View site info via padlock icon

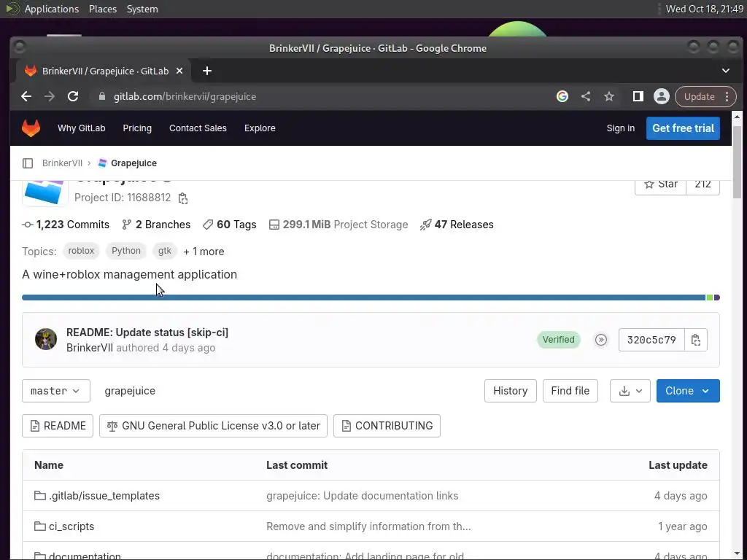(101, 97)
